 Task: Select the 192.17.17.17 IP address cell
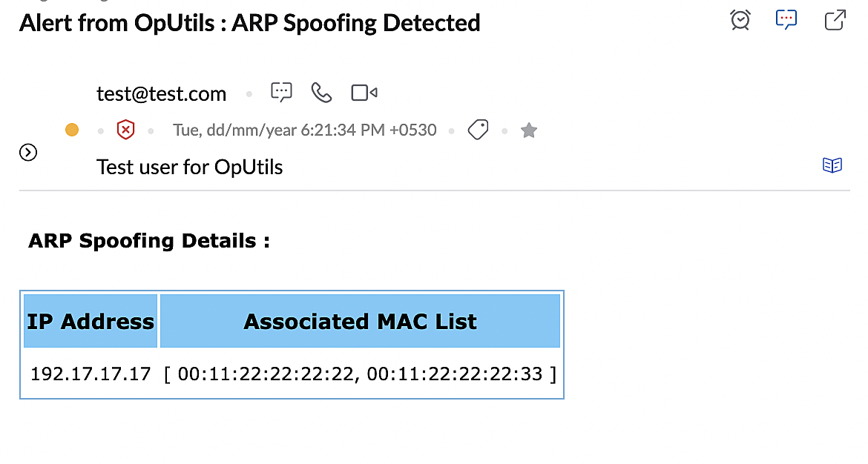click(x=91, y=374)
